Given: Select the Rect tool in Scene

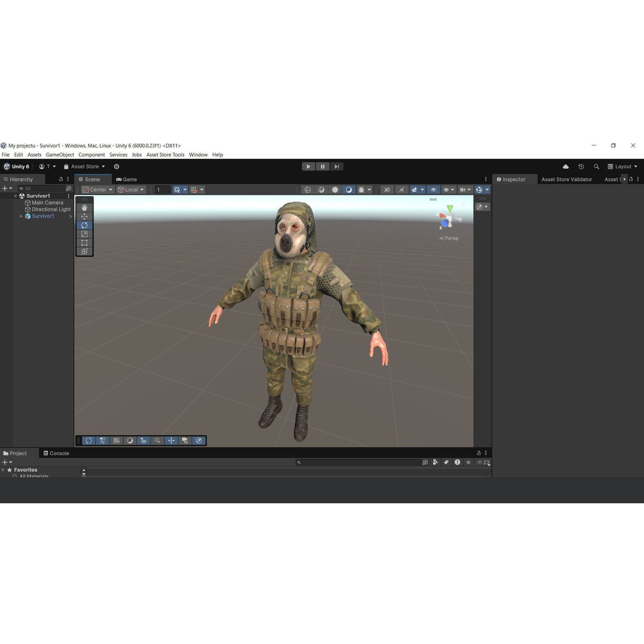Looking at the screenshot, I should tap(84, 243).
